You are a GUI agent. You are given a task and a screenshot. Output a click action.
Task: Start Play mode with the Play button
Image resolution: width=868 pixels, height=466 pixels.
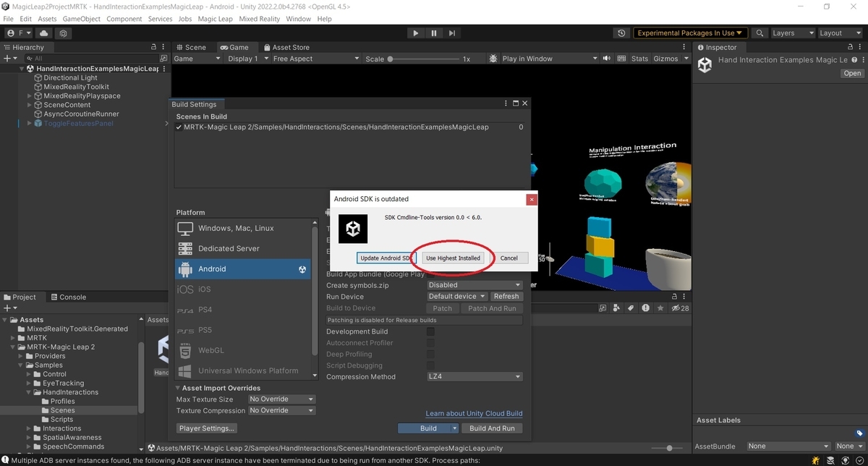point(415,33)
